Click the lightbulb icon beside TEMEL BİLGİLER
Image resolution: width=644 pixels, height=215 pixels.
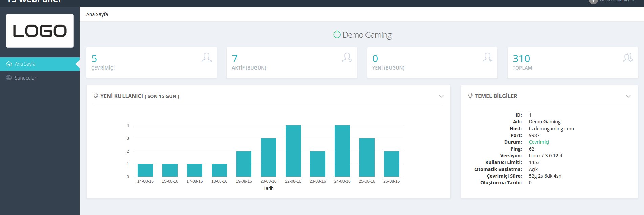pyautogui.click(x=470, y=96)
